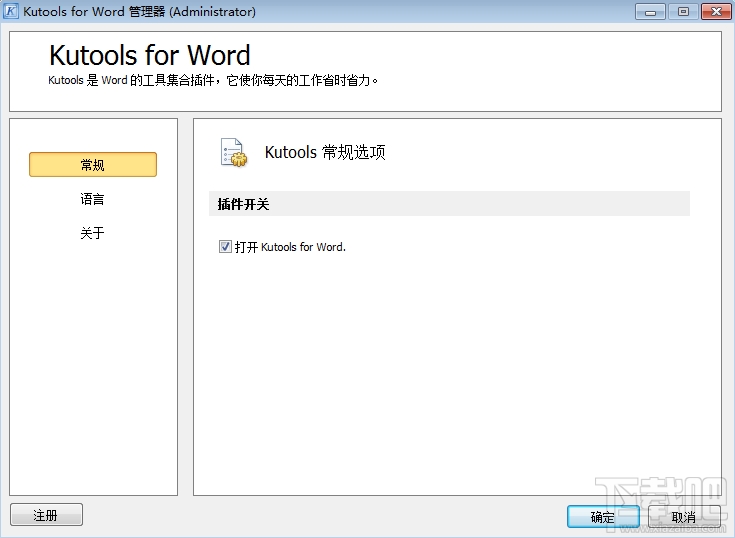This screenshot has height=538, width=735.
Task: Click empty area in the options panel
Action: [x=457, y=375]
